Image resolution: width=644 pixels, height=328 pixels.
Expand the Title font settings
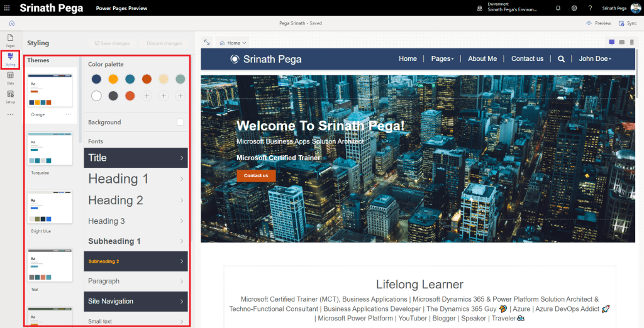pos(136,158)
